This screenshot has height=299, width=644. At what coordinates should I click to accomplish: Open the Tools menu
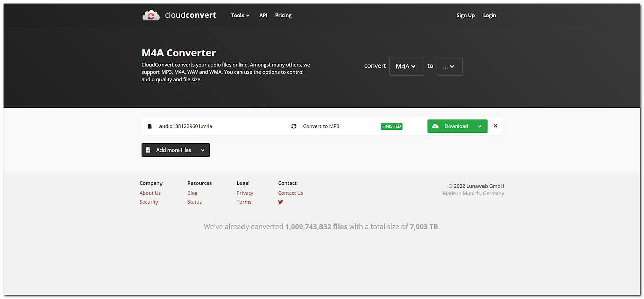click(240, 15)
